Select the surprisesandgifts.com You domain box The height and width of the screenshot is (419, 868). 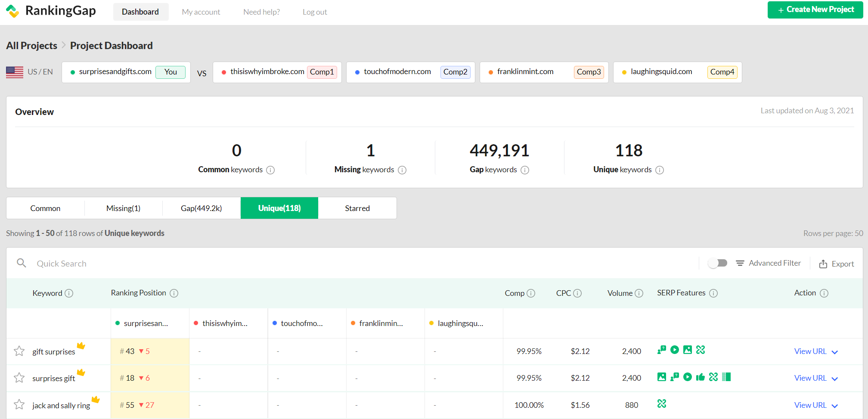(x=126, y=72)
